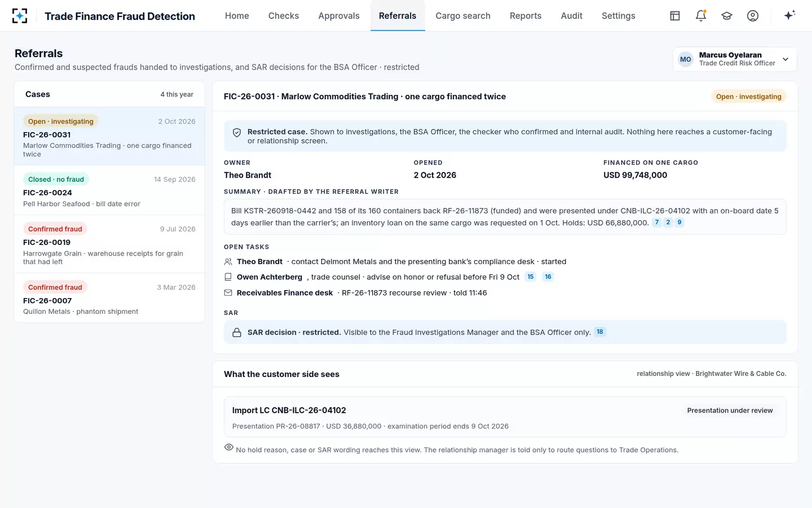
Task: Open the user account icon
Action: click(753, 16)
